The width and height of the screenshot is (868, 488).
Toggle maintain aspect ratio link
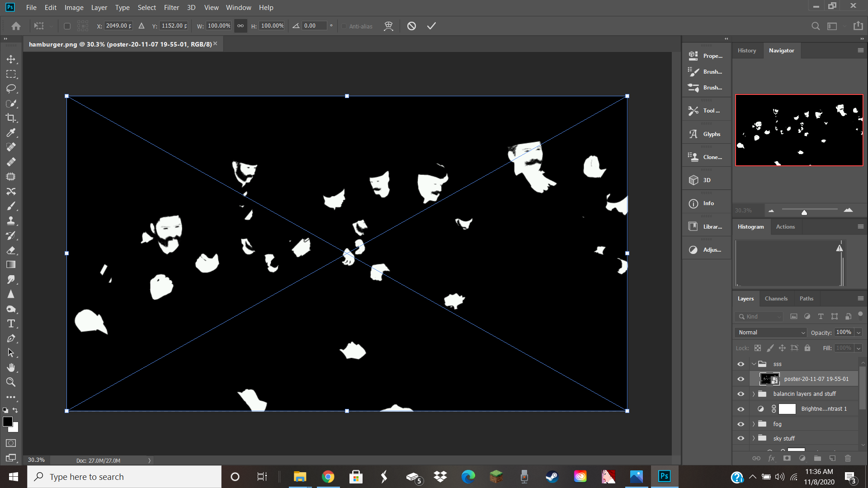(x=241, y=26)
